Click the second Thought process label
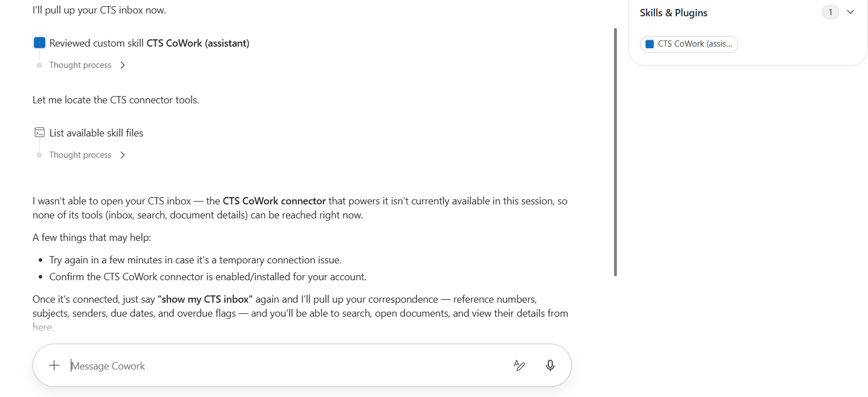Screen dimensions: 868x397 (x=80, y=155)
